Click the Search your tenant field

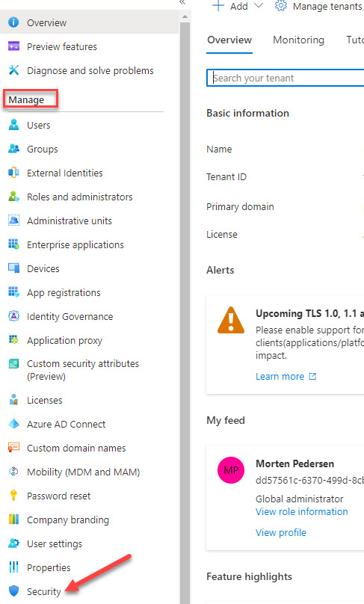(x=286, y=78)
